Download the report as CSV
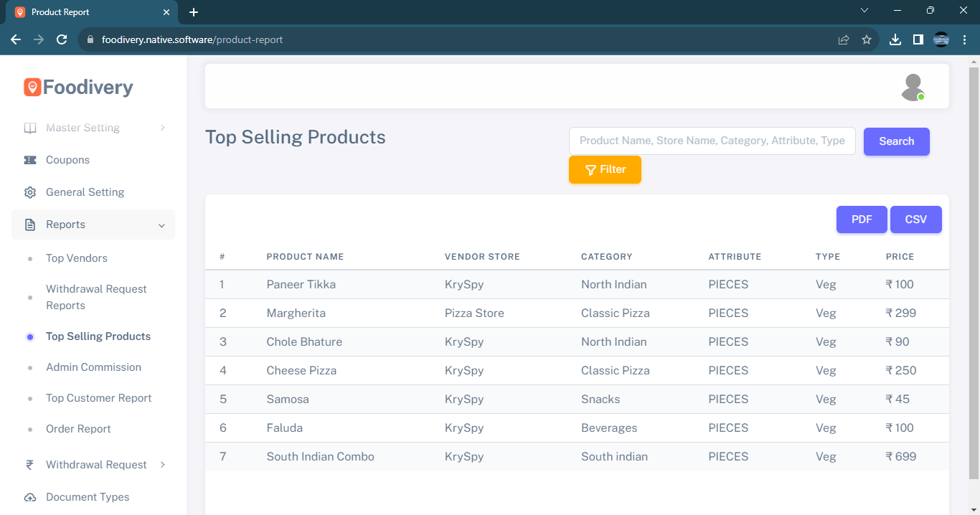Image resolution: width=980 pixels, height=515 pixels. click(x=915, y=219)
